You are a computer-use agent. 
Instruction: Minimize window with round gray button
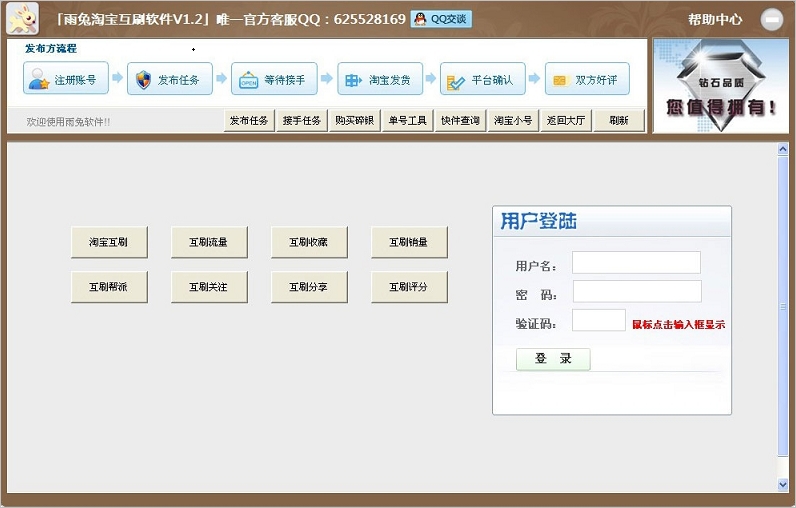pos(772,19)
